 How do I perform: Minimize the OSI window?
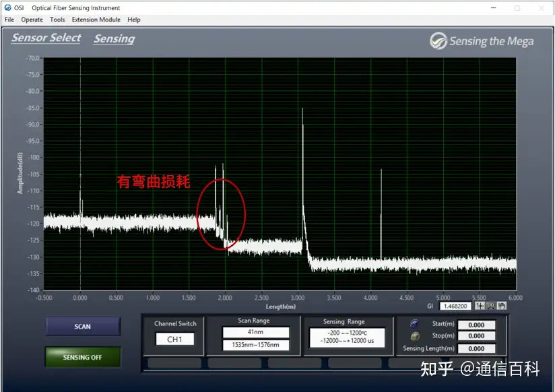[494, 8]
